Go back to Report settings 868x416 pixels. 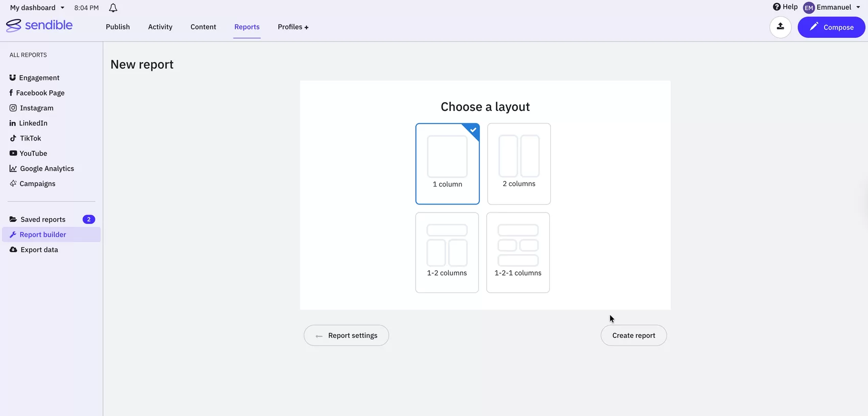(x=346, y=335)
